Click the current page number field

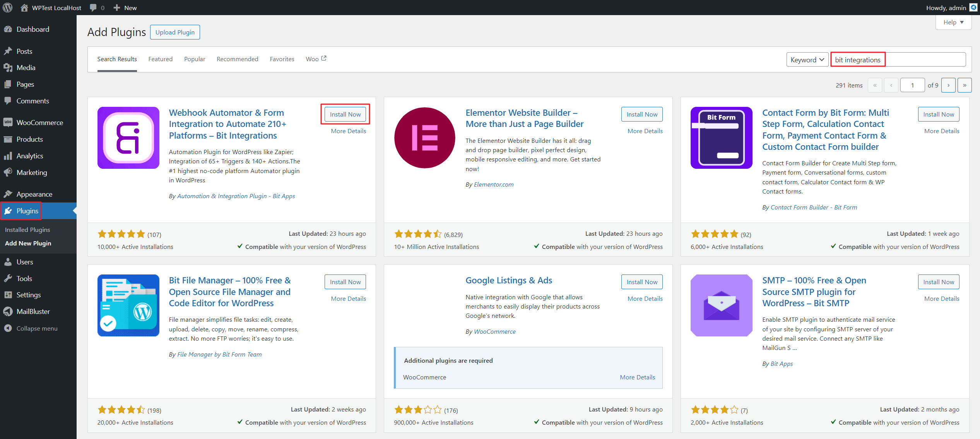(x=912, y=85)
